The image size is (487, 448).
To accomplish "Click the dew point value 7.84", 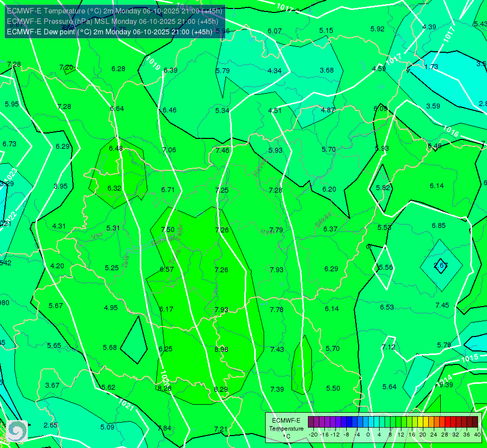I will (164, 428).
